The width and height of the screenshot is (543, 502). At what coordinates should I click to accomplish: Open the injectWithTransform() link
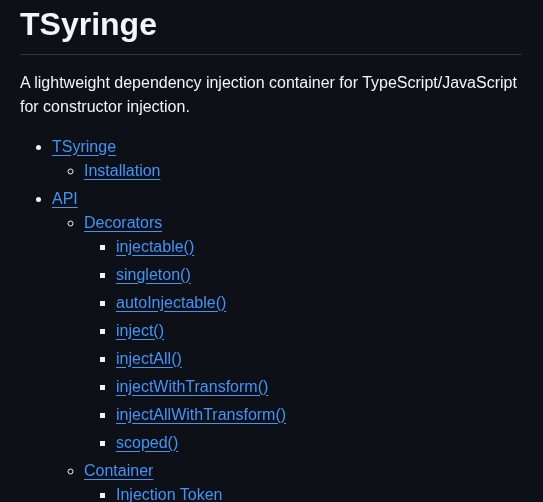(x=192, y=387)
